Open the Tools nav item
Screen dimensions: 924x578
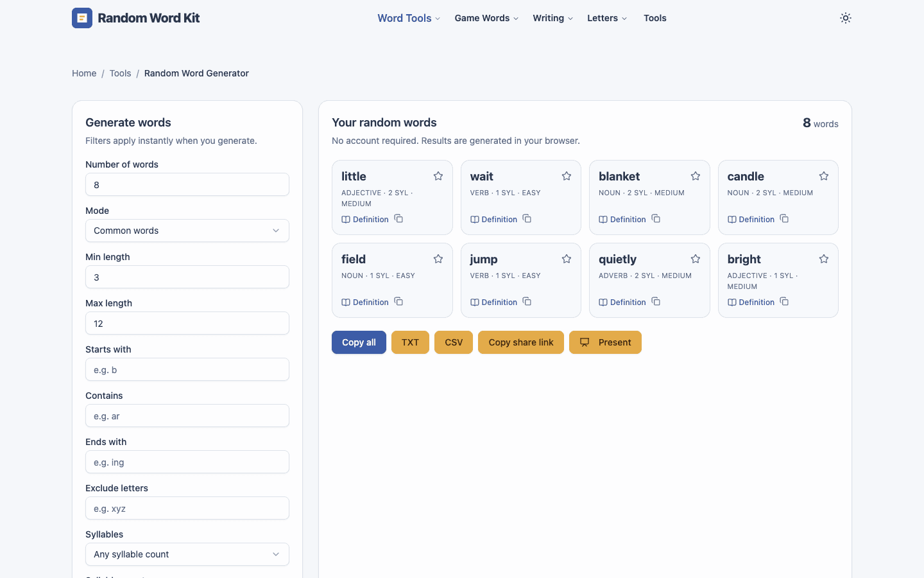655,18
